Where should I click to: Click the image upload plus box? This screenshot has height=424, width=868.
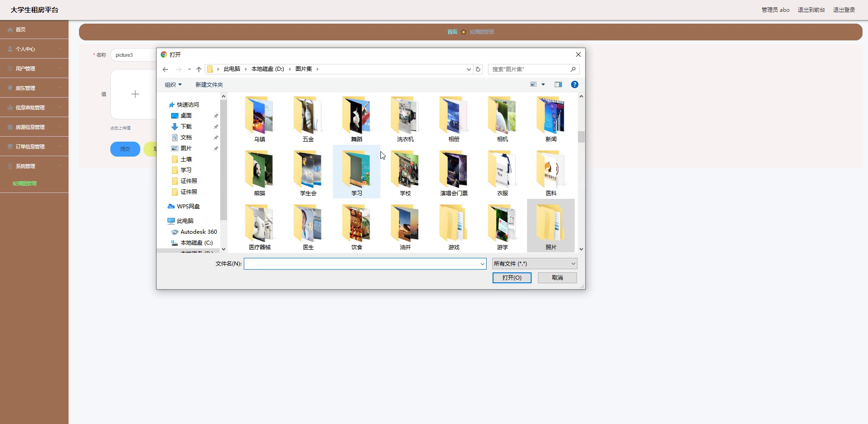[135, 94]
